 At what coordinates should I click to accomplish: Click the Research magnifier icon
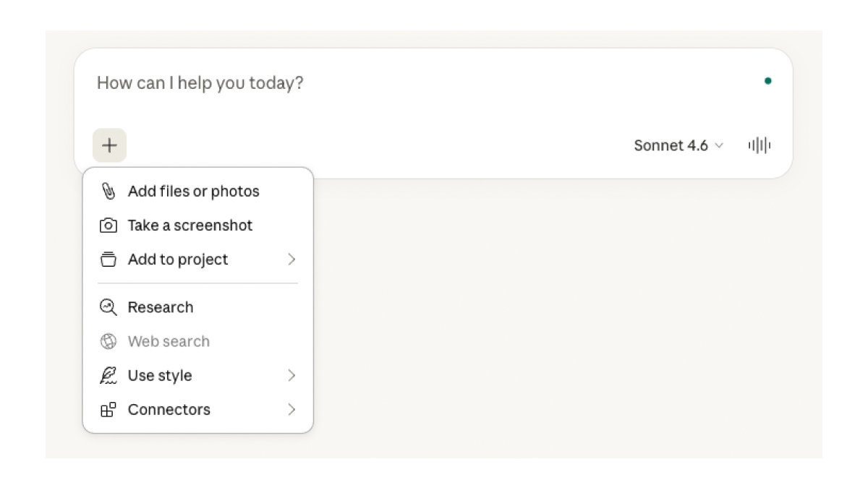[108, 307]
